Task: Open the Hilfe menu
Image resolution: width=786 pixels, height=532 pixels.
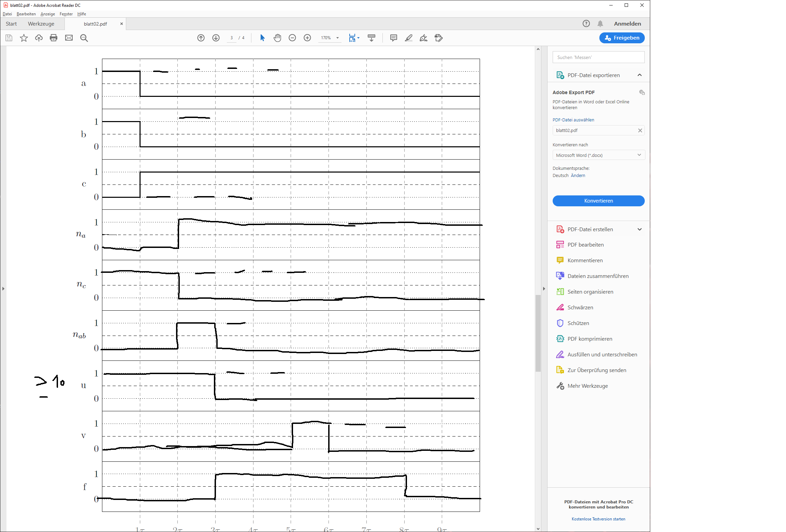Action: [82, 14]
